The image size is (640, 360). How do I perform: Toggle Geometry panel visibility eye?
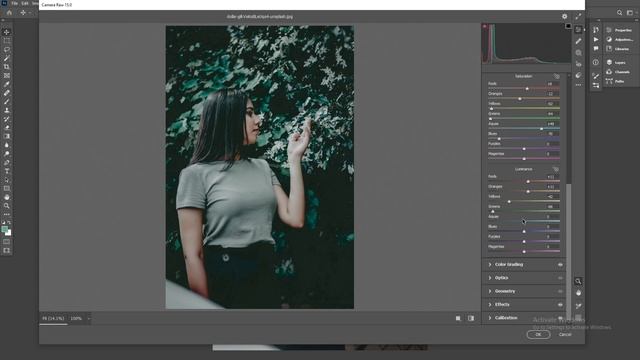560,291
